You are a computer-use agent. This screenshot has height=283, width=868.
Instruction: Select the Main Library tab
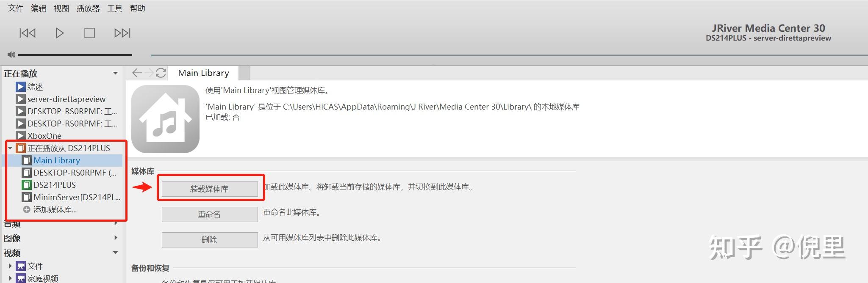tap(203, 73)
